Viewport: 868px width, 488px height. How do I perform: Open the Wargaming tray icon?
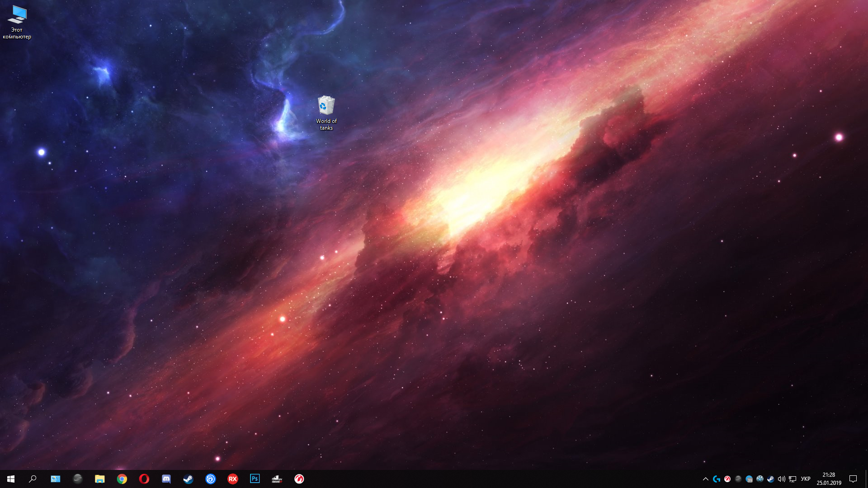coord(727,479)
